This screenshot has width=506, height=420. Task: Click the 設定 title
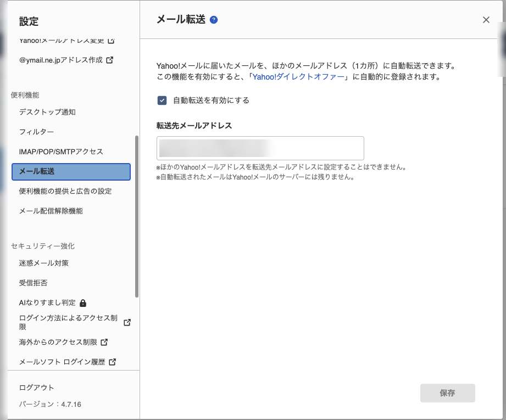(x=29, y=21)
